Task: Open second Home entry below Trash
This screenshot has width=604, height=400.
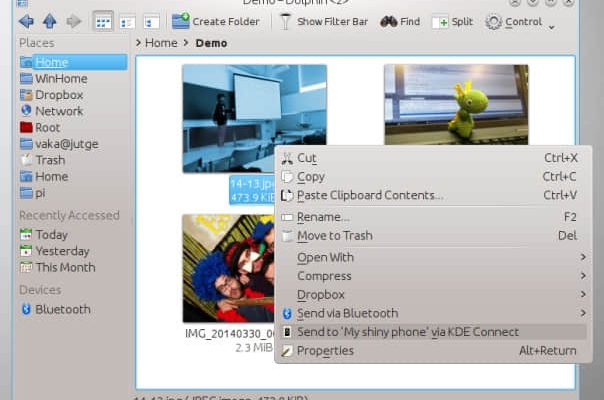Action: (x=44, y=176)
